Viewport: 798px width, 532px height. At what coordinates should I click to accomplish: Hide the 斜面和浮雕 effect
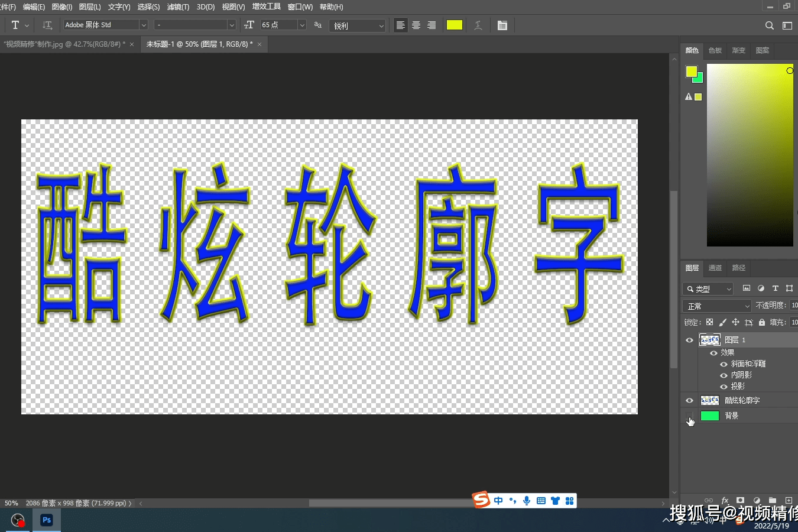724,365
